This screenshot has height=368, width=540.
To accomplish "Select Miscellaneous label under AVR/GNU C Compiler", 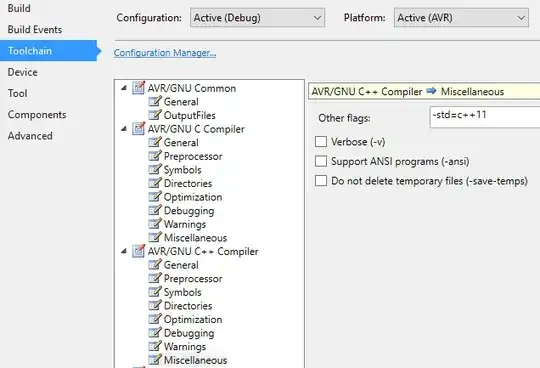I will click(x=196, y=238).
